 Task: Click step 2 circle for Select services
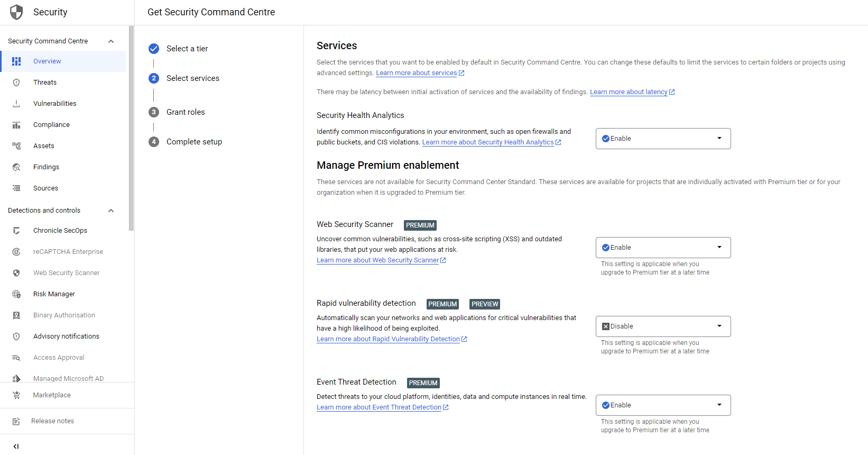point(154,78)
